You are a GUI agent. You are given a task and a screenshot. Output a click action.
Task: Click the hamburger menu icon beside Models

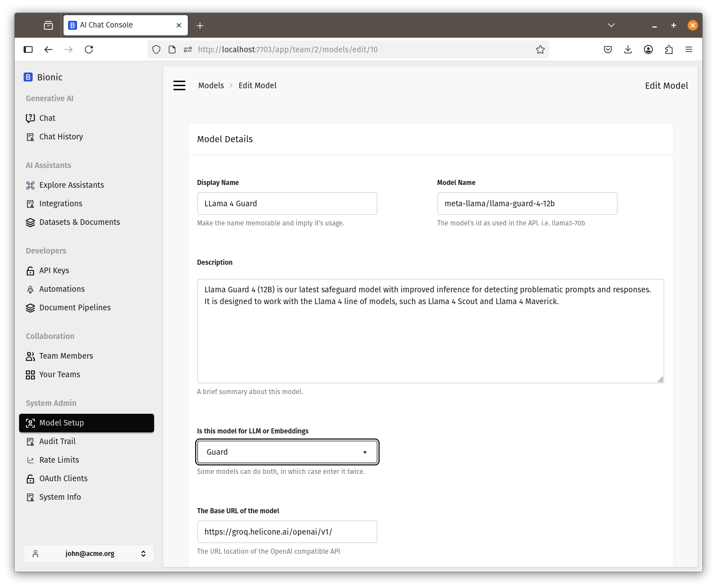(179, 85)
